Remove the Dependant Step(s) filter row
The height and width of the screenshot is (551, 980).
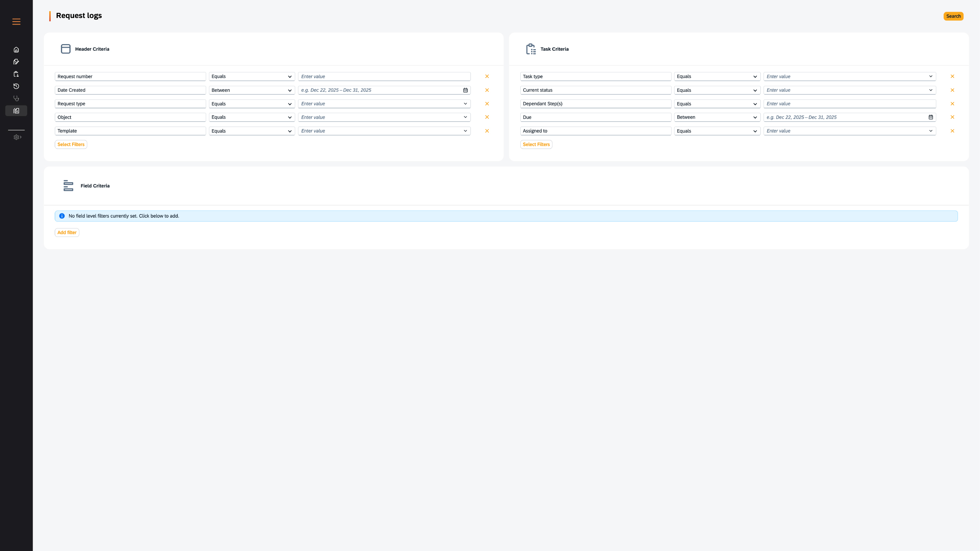point(952,104)
